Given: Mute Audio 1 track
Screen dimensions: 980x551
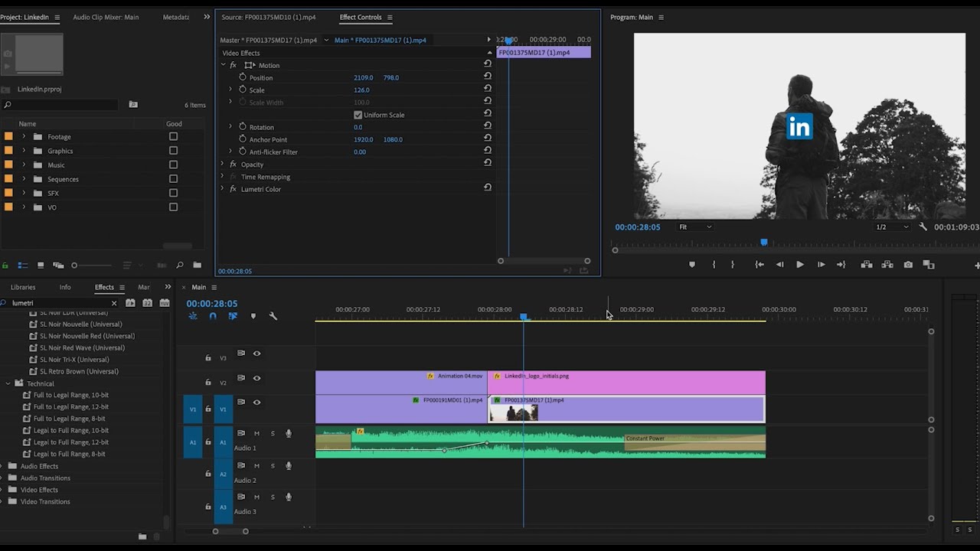Looking at the screenshot, I should coord(257,433).
